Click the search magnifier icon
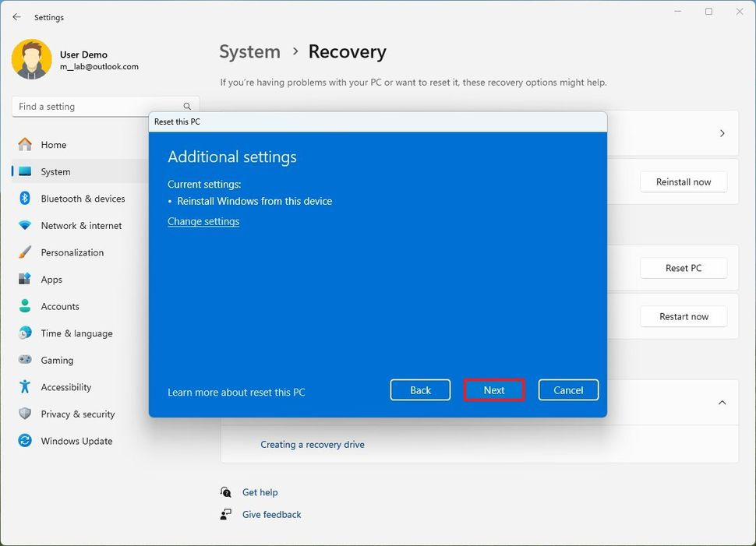This screenshot has width=756, height=546. click(187, 107)
